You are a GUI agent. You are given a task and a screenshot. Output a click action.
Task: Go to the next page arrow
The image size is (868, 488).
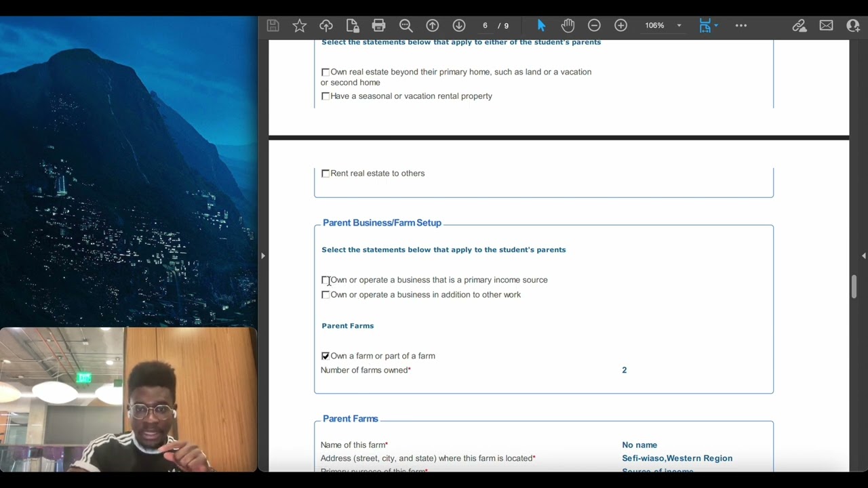point(459,26)
